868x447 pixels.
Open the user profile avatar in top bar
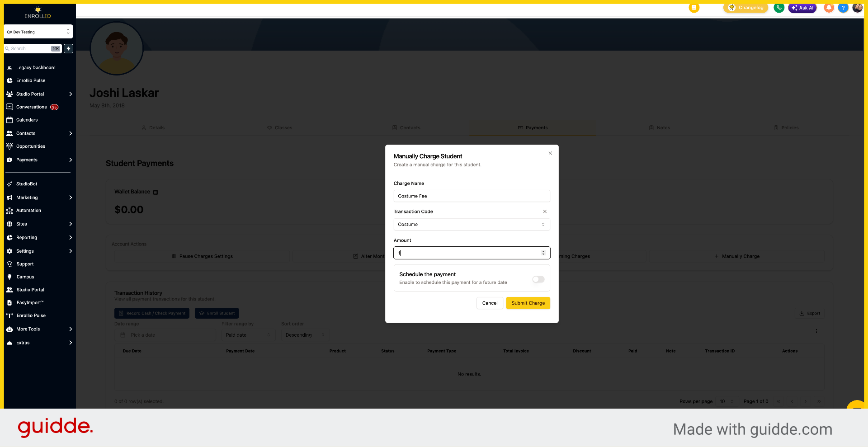click(x=858, y=8)
